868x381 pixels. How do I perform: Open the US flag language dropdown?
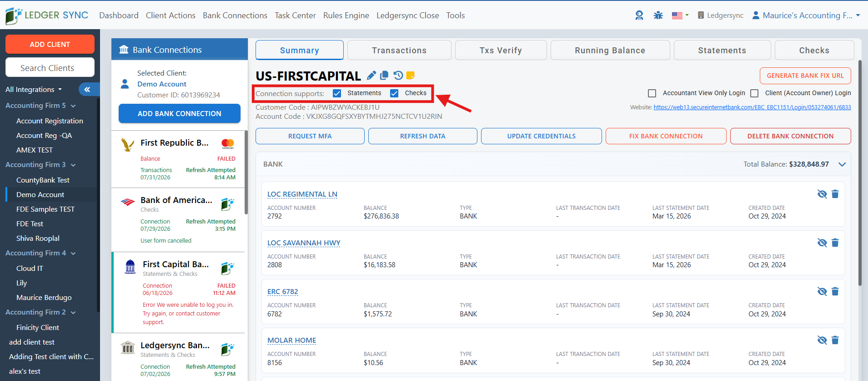(x=680, y=15)
